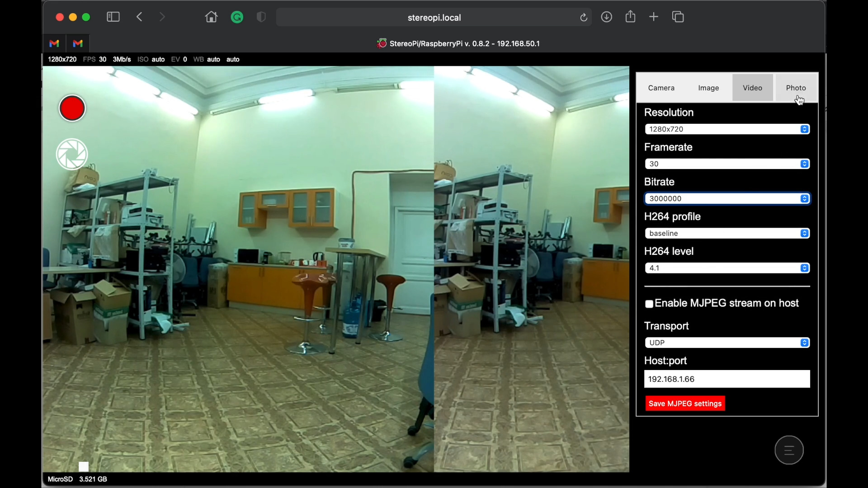868x488 pixels.
Task: Open the H264 profile dropdown
Action: pos(727,234)
